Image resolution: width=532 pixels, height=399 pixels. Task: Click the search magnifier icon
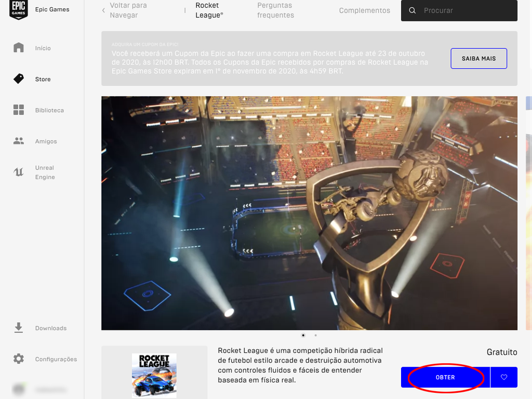(412, 10)
